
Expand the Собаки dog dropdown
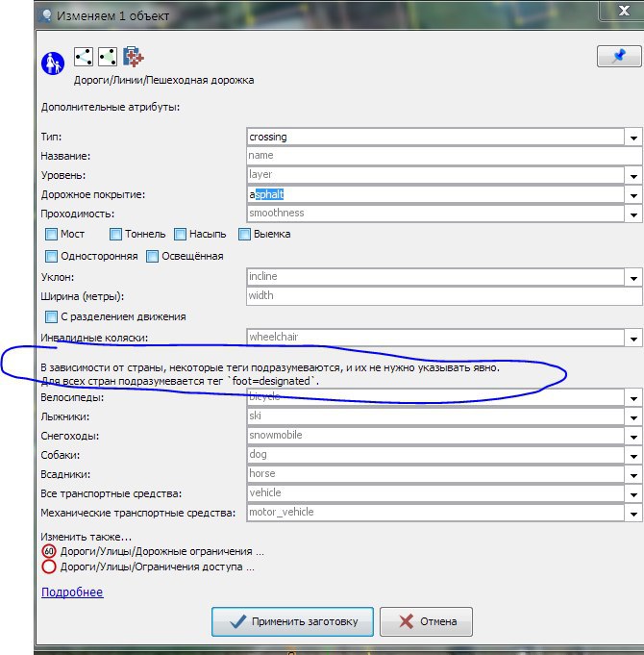pos(633,455)
